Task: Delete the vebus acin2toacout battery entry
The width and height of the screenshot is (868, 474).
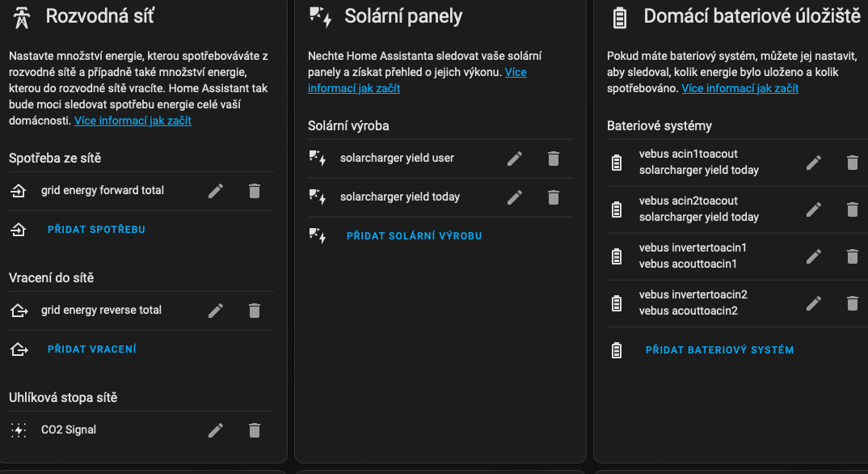Action: pos(852,209)
